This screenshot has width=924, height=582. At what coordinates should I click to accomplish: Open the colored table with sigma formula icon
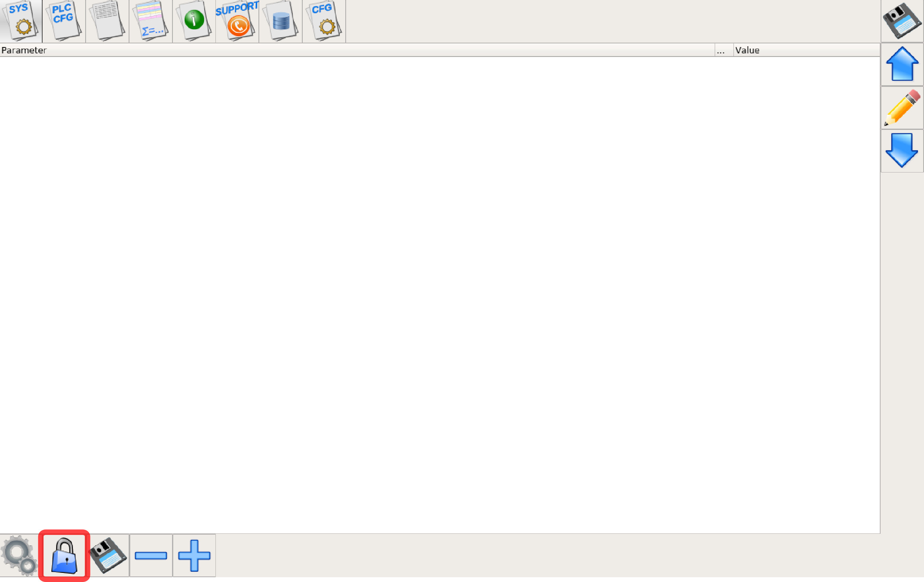[151, 21]
